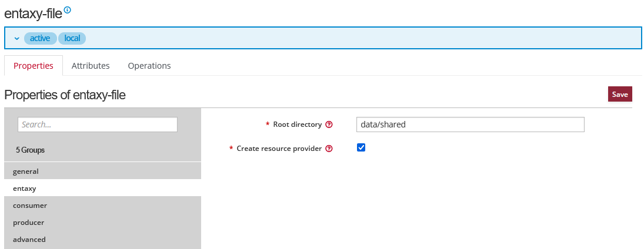Expand the status panel chevron
Image resolution: width=644 pixels, height=249 pixels.
pos(17,38)
